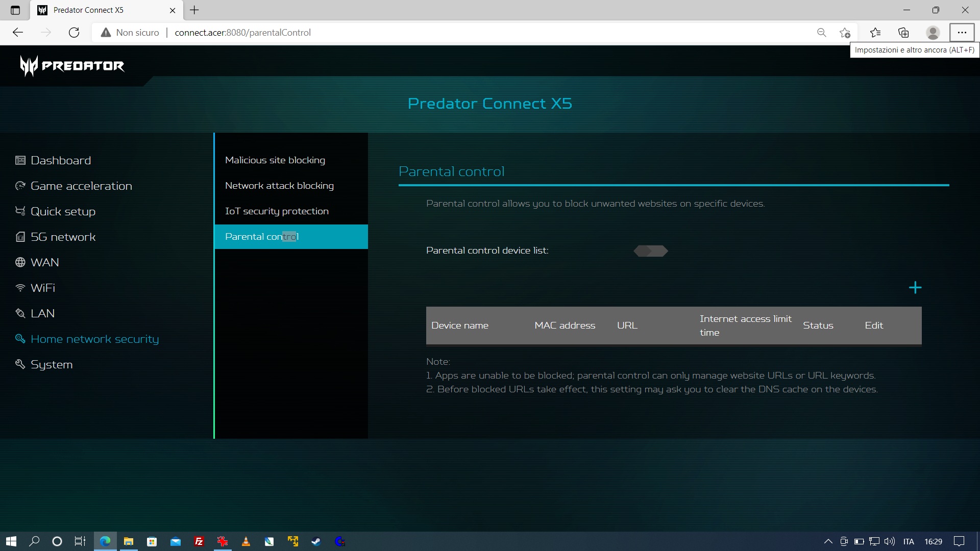Open File Explorer from taskbar
Image resolution: width=980 pixels, height=551 pixels.
coord(129,541)
